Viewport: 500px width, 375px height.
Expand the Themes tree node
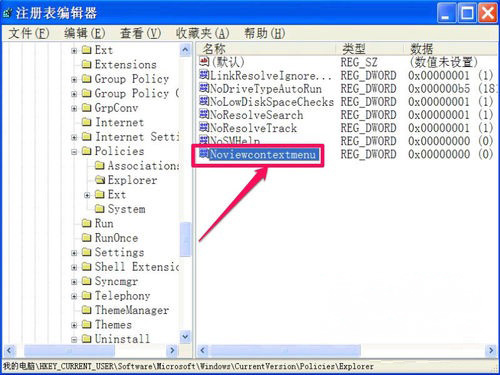[x=74, y=325]
